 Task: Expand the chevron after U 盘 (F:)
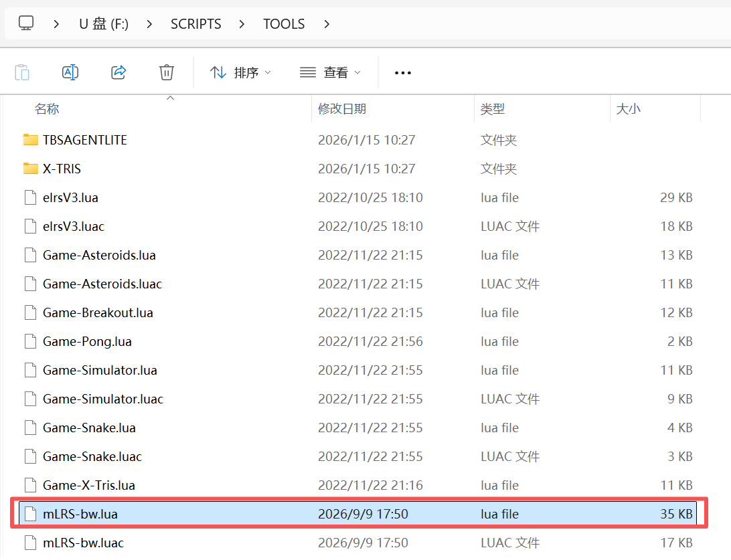149,24
